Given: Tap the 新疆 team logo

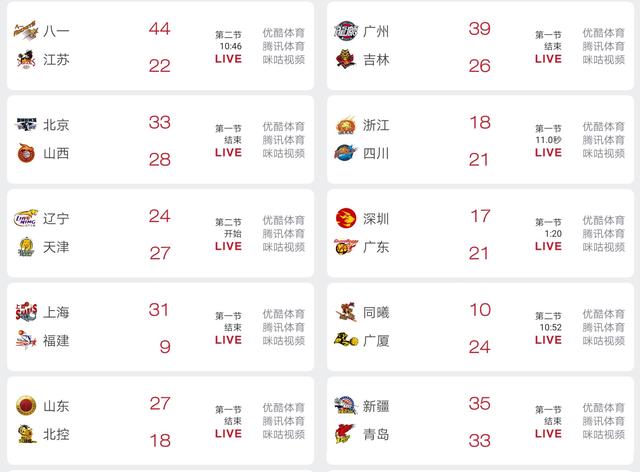Looking at the screenshot, I should coord(346,405).
